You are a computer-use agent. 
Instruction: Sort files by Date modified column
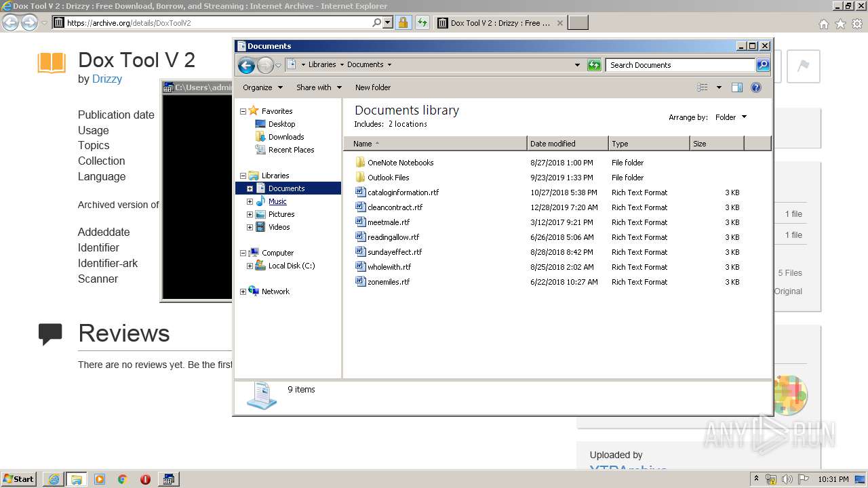click(568, 144)
